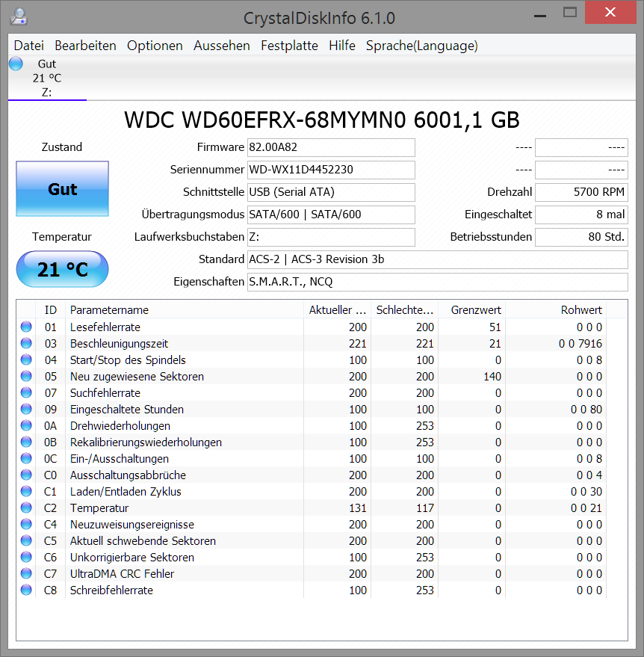The height and width of the screenshot is (657, 644).
Task: Click the 21 °C temperature indicator
Action: click(x=63, y=269)
